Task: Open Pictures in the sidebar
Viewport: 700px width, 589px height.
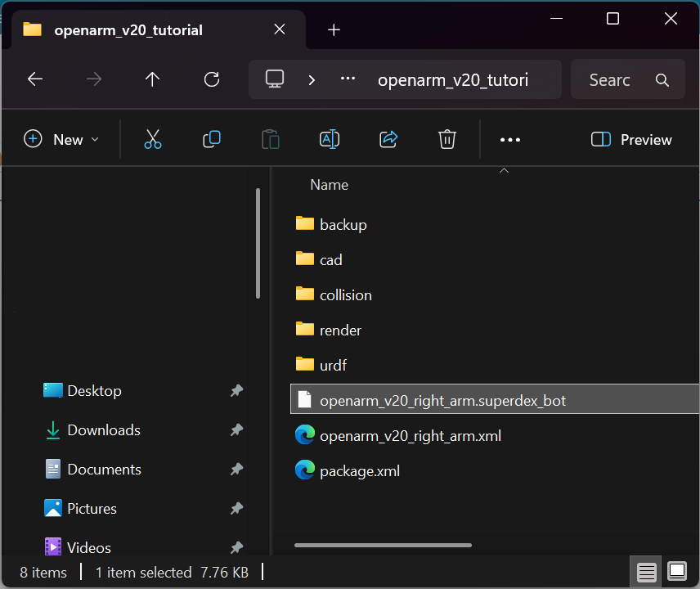Action: tap(80, 509)
